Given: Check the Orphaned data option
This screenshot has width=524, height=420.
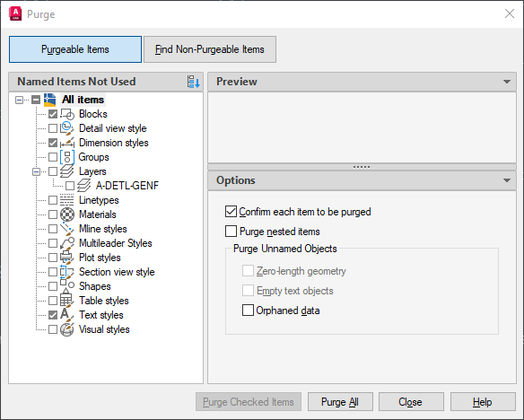Looking at the screenshot, I should 248,311.
